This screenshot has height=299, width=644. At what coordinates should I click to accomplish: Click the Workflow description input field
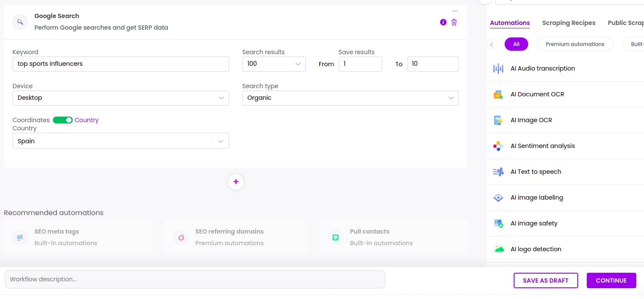[x=195, y=279]
